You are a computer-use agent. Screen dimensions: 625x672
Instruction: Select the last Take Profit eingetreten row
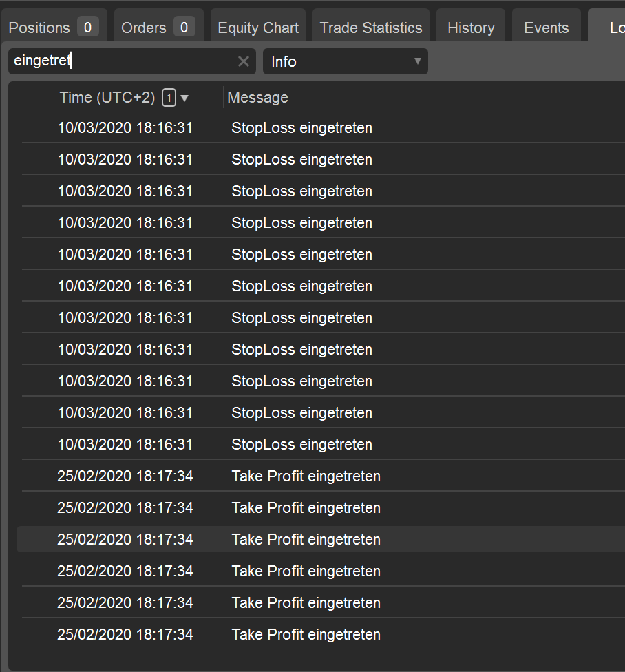[306, 635]
